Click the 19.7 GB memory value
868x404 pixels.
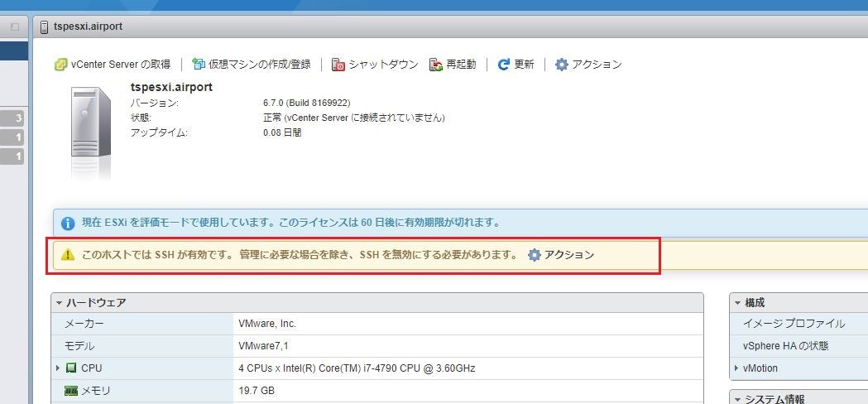(257, 391)
